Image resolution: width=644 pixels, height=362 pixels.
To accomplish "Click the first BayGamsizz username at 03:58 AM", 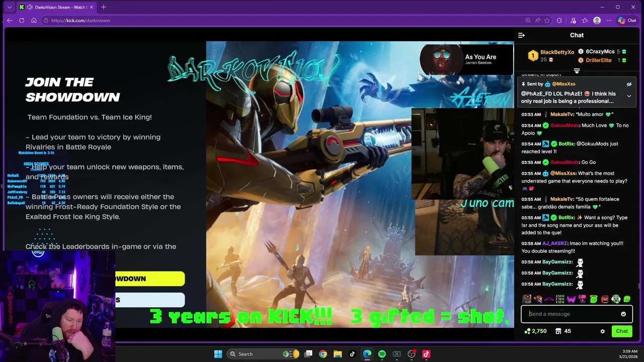I will click(x=557, y=262).
